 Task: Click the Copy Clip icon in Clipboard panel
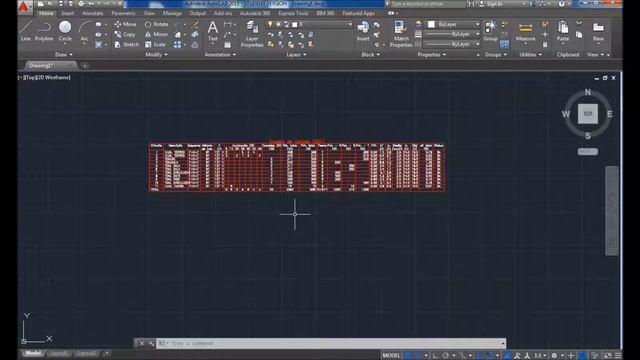(579, 35)
